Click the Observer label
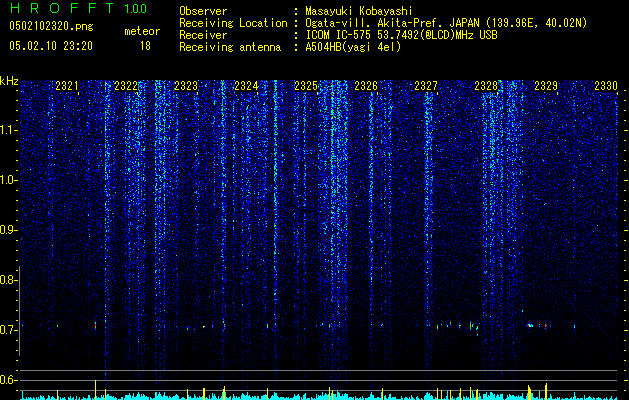This screenshot has width=629, height=400. (x=203, y=11)
